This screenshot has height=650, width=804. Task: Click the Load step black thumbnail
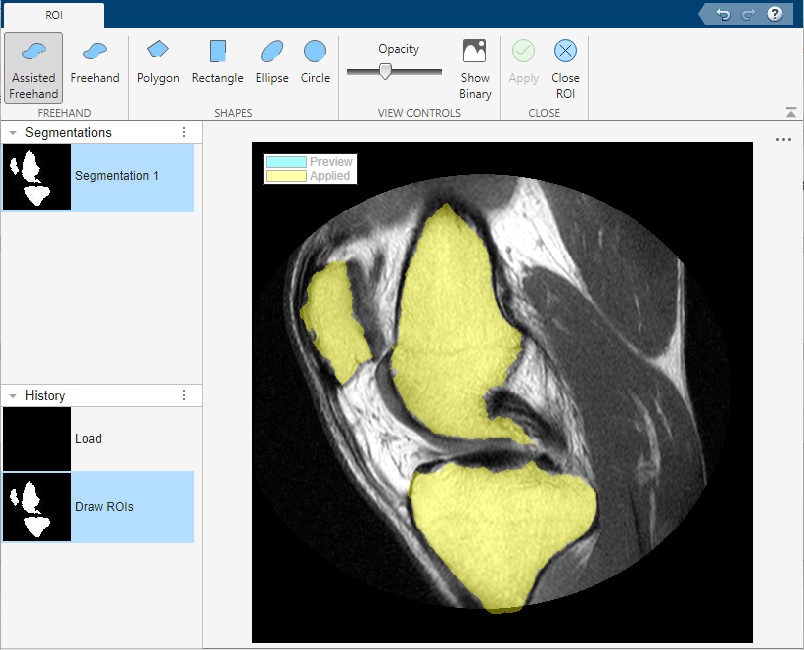coord(37,439)
